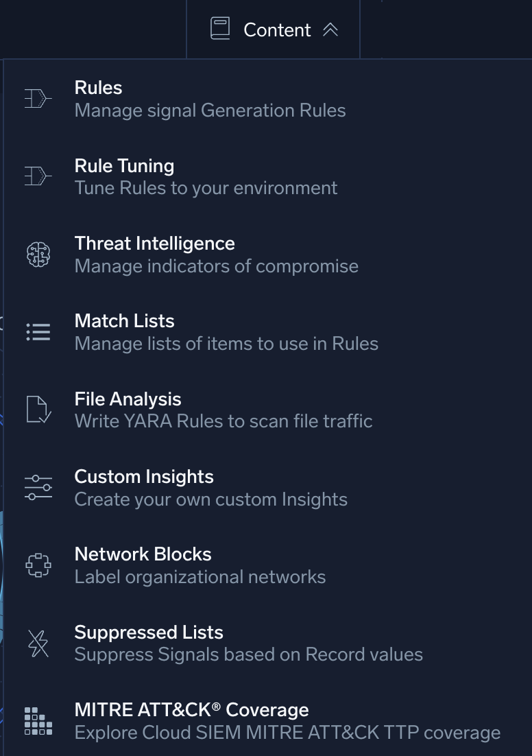Open the Match Lists page

(124, 321)
